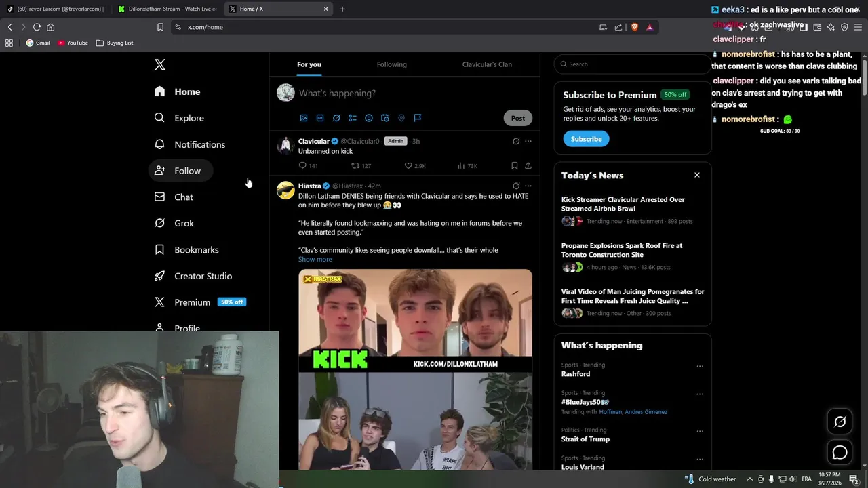Screen dimensions: 868x488
Task: Click the What's happening compose field
Action: [415, 93]
